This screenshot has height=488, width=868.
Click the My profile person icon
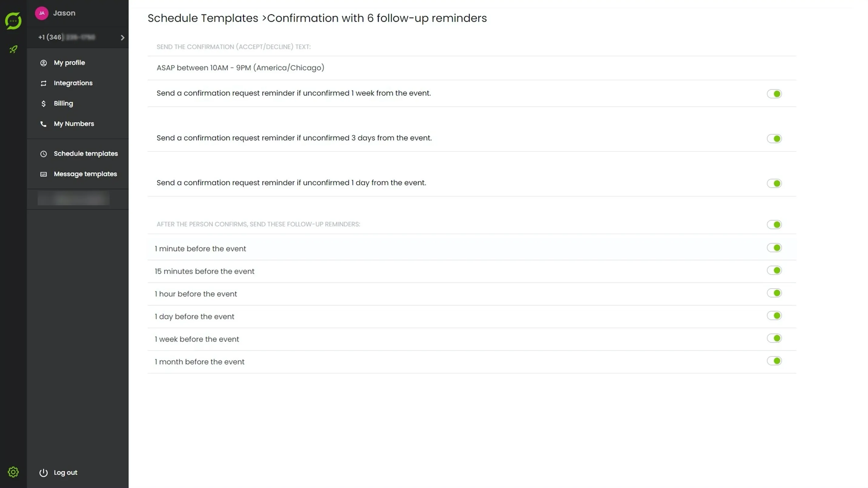pyautogui.click(x=43, y=63)
